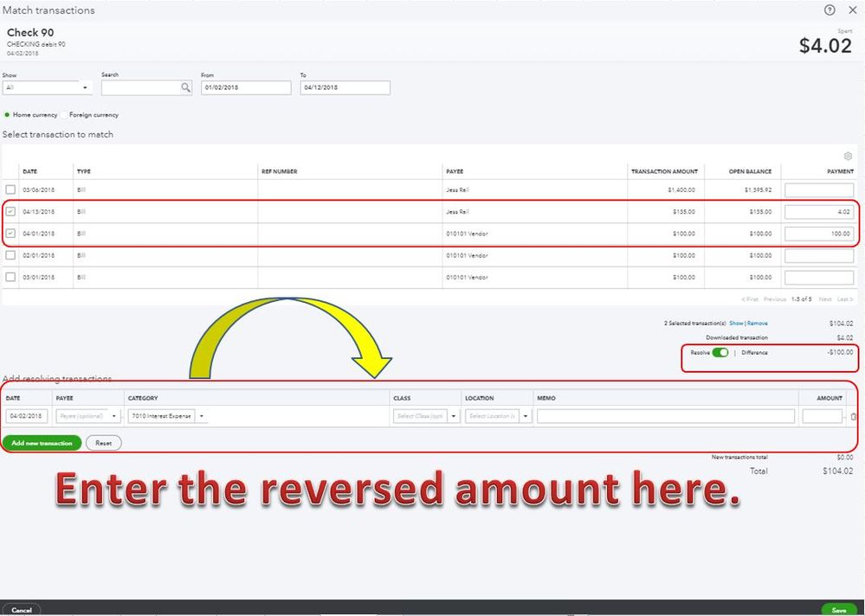Click the DATE column header

pos(29,171)
